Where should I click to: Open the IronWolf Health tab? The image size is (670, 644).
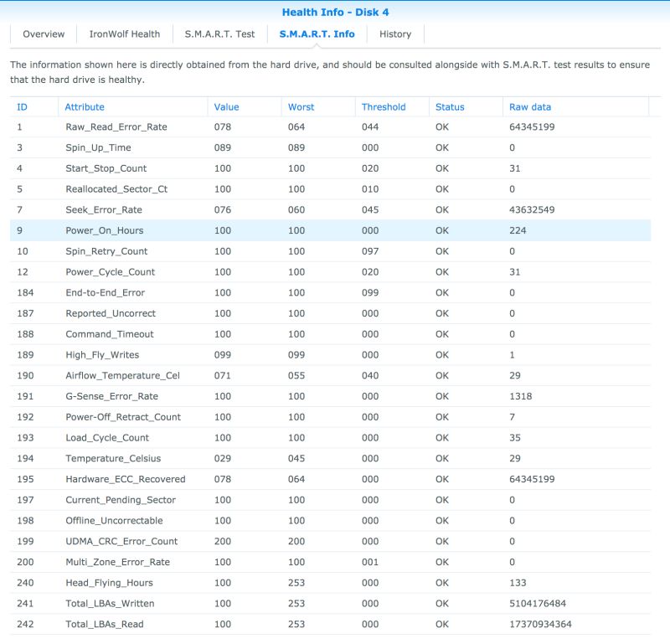coord(124,34)
